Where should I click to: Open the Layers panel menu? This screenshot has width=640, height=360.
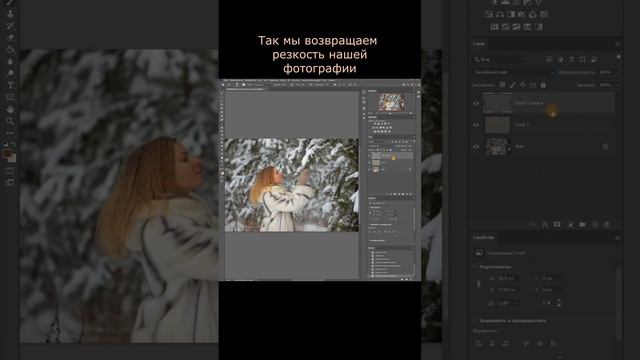pyautogui.click(x=618, y=44)
